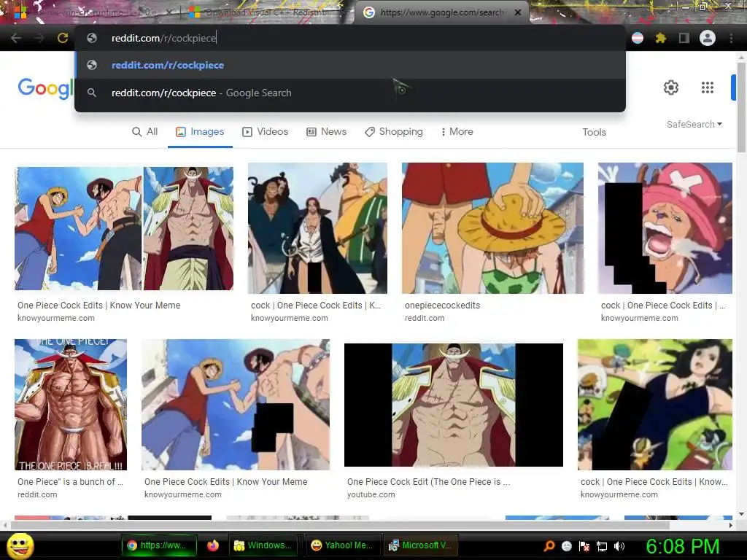
Task: Click the magnifier icon in the search suggestion row
Action: click(92, 93)
